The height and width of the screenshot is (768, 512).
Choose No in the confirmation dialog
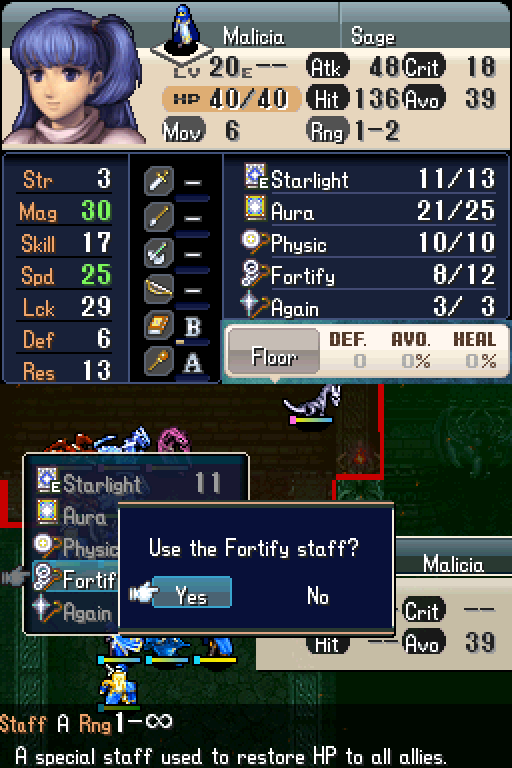[318, 596]
